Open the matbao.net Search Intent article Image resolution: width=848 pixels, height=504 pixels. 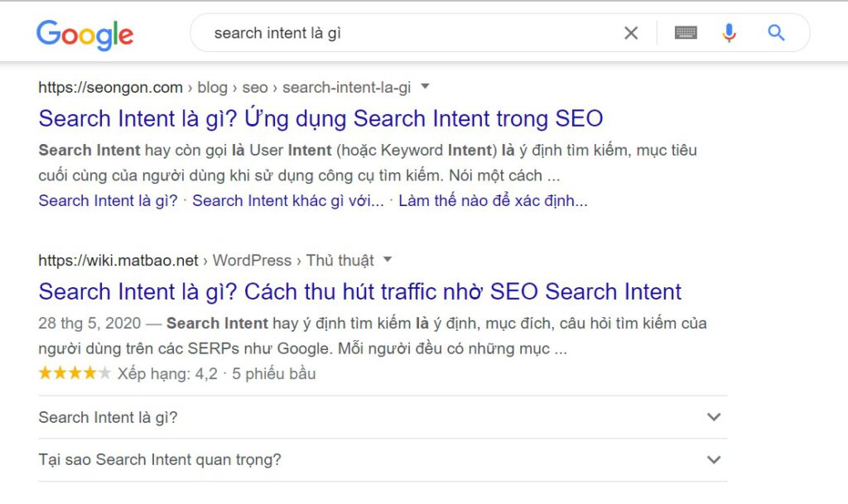tap(359, 291)
